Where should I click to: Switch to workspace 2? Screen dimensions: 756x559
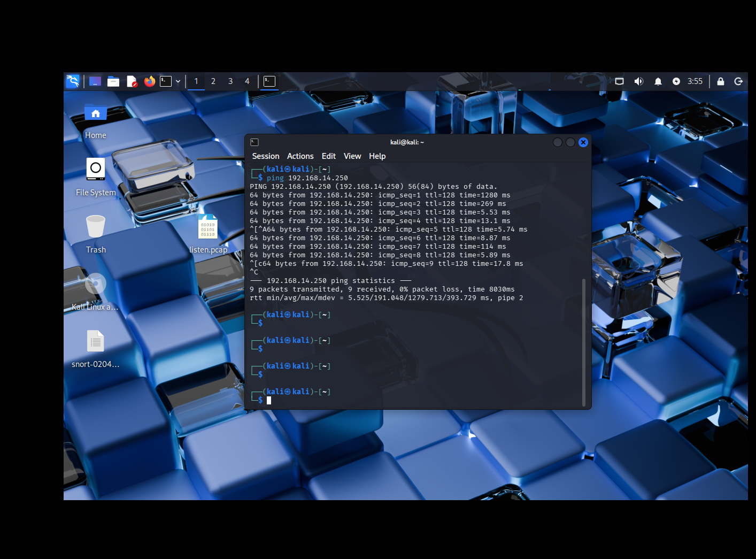pos(213,81)
